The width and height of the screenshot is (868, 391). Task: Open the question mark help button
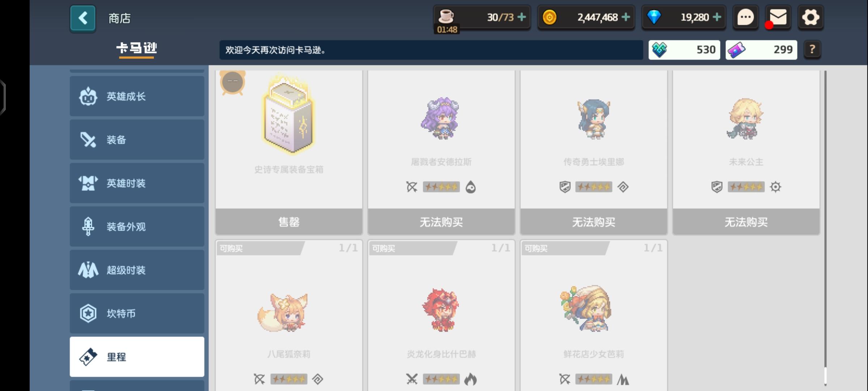(x=812, y=49)
